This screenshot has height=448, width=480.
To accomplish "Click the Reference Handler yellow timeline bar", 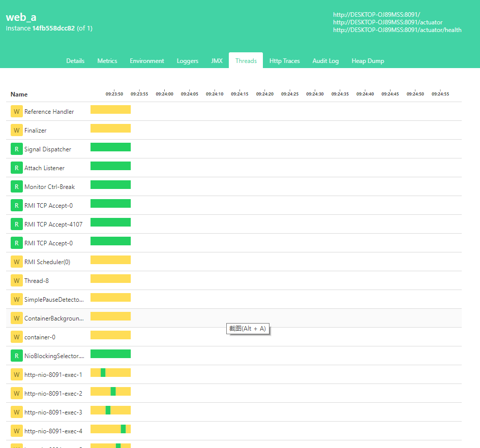I will pos(110,110).
